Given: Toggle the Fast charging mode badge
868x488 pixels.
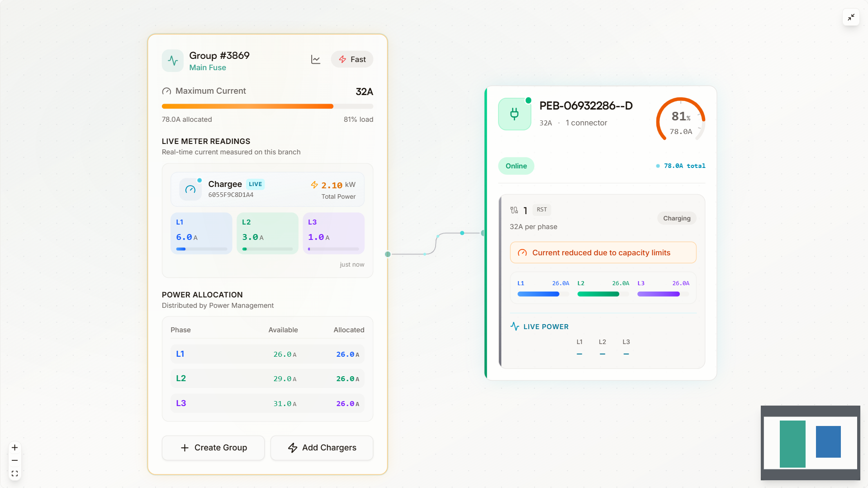Looking at the screenshot, I should click(352, 59).
